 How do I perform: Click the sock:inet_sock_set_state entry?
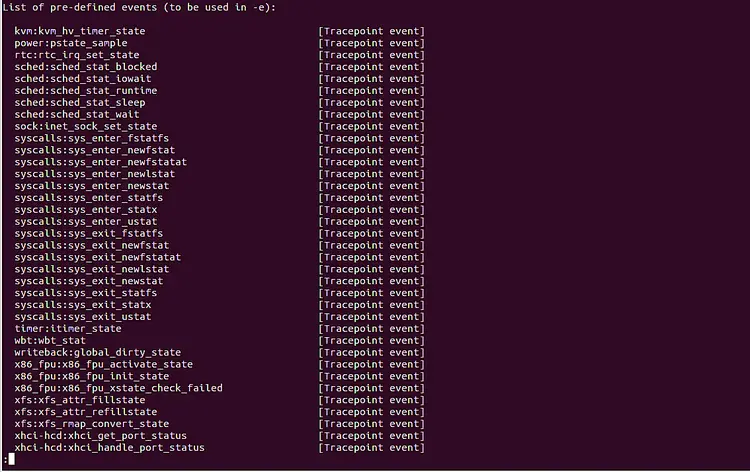click(86, 126)
